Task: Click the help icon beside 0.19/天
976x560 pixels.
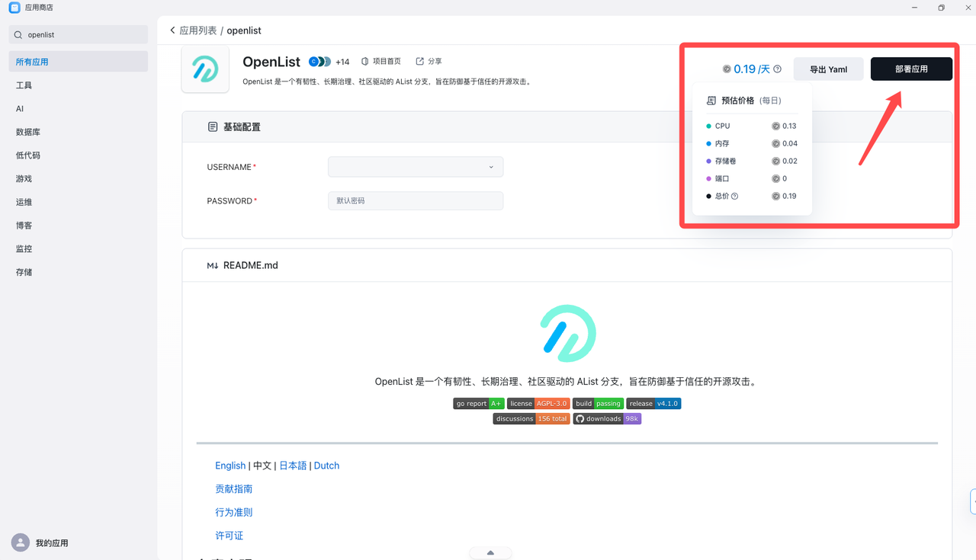Action: (x=778, y=69)
